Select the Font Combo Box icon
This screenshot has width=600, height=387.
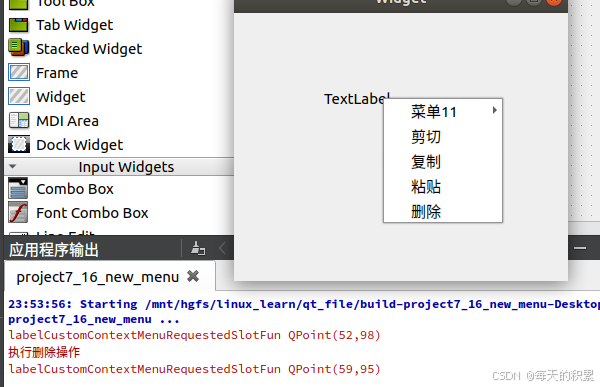(x=18, y=212)
